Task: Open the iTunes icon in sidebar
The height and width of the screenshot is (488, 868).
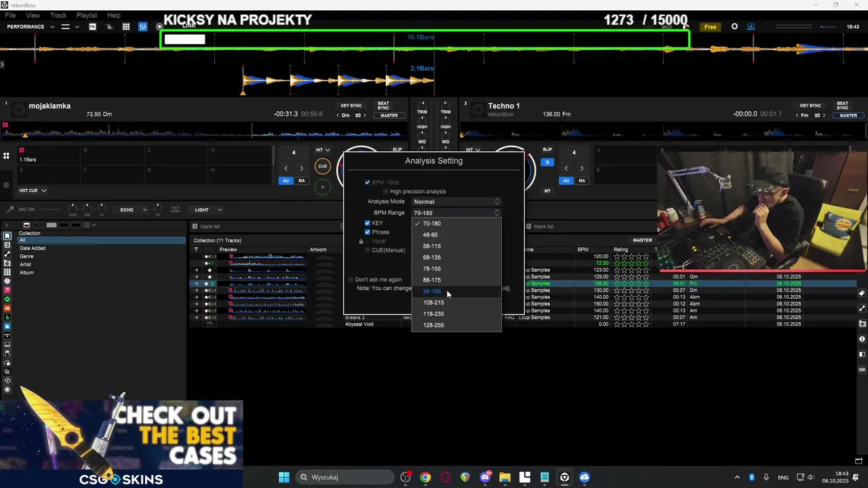Action: tap(7, 281)
